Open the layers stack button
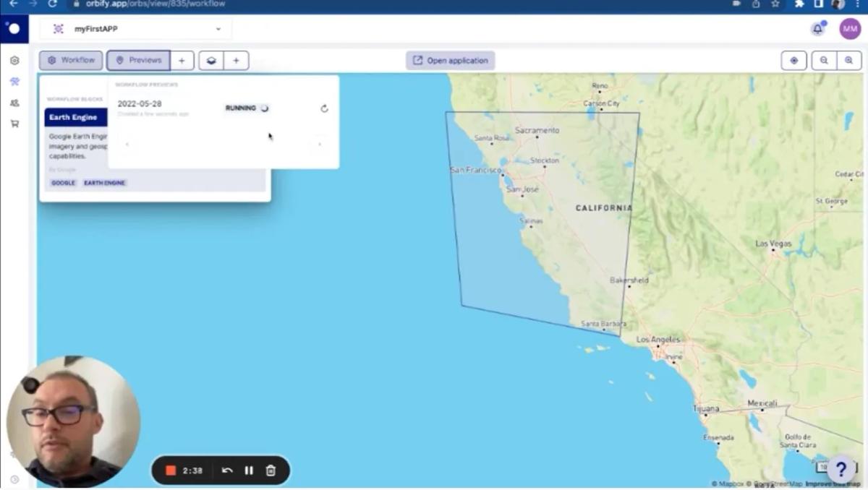 click(x=211, y=61)
